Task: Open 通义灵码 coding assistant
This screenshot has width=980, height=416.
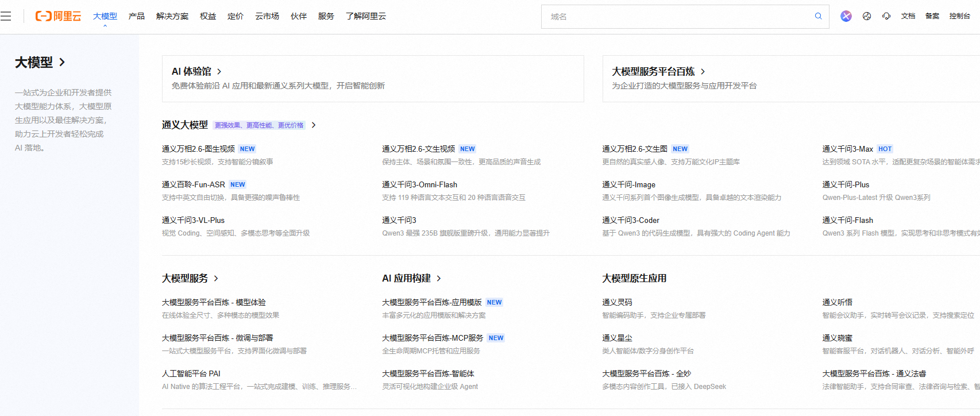Action: (x=617, y=302)
